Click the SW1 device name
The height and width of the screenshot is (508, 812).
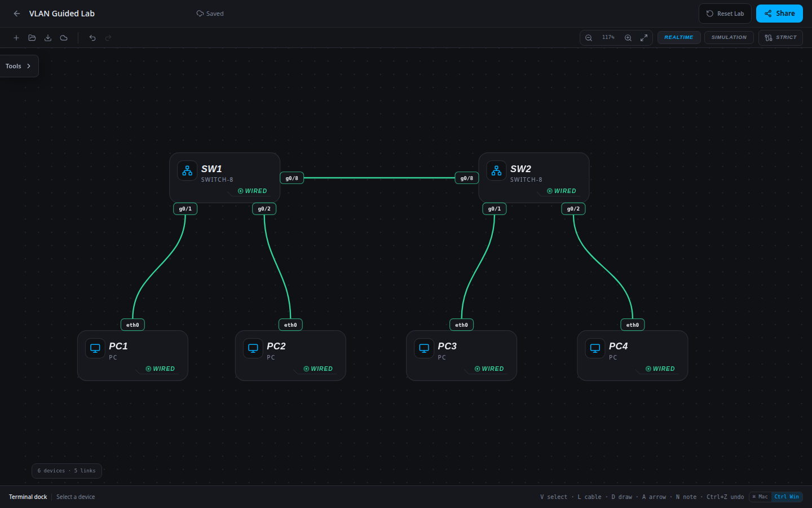(x=211, y=169)
